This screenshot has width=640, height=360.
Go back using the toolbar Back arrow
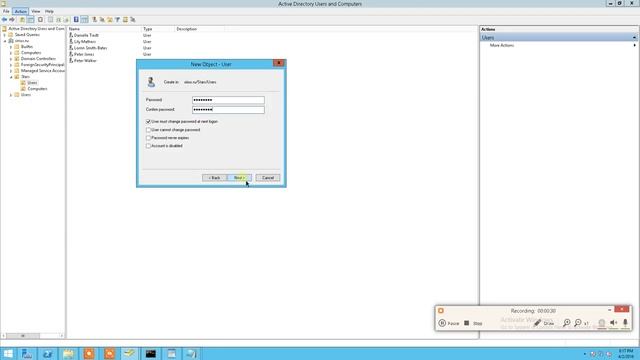tap(4, 20)
